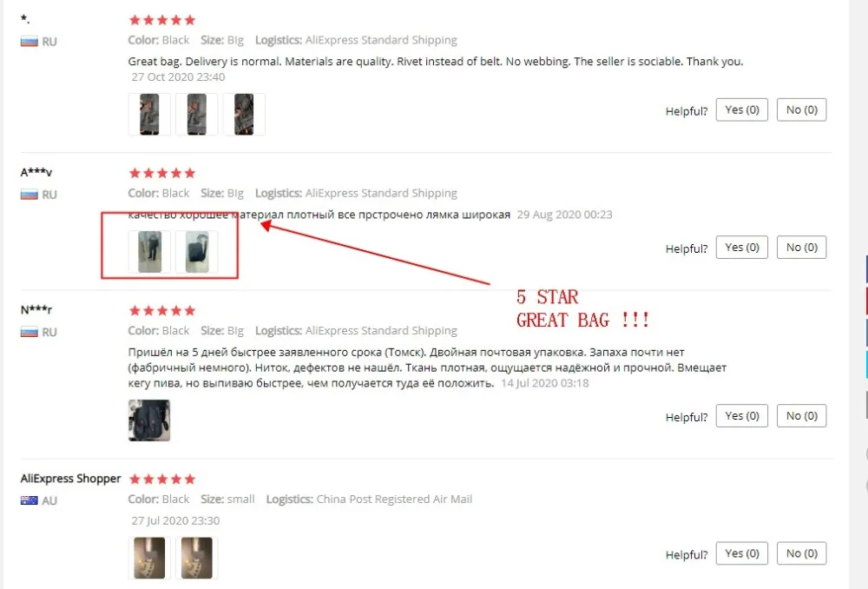Mark A***v review as helpful with Yes
868x589 pixels.
[741, 247]
